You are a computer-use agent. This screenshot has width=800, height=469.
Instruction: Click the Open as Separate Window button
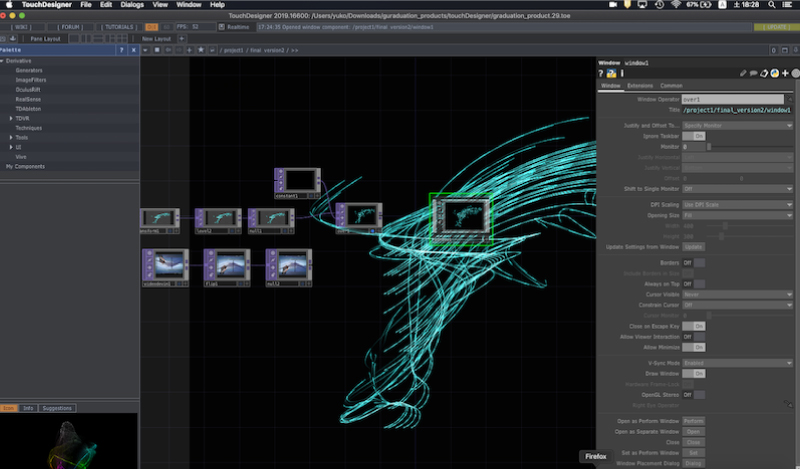point(693,432)
